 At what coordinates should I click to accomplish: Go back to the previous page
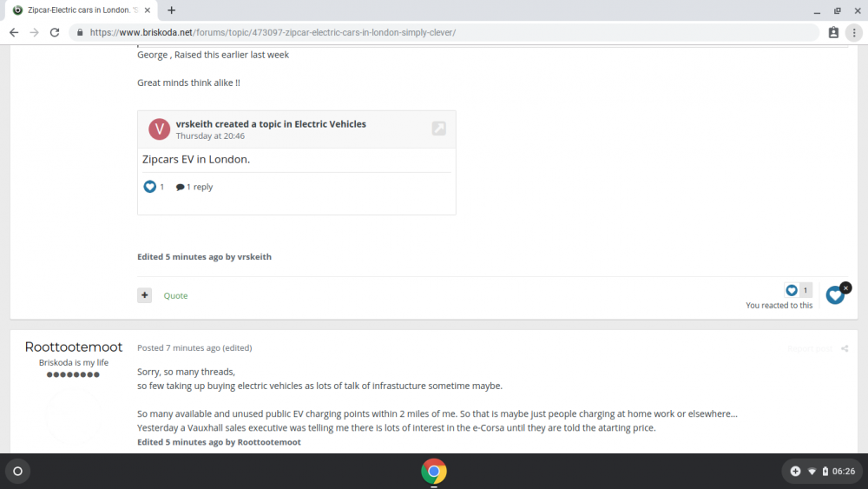coord(14,33)
